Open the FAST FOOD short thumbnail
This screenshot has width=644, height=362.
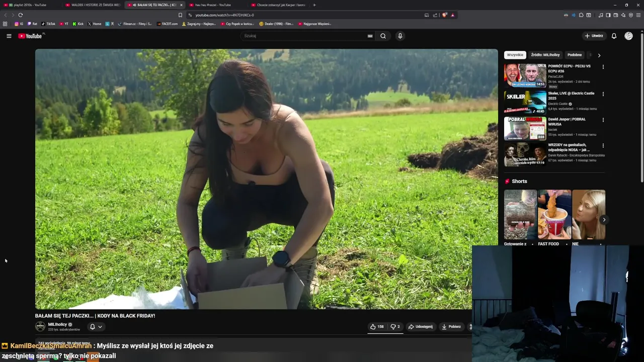point(554,214)
